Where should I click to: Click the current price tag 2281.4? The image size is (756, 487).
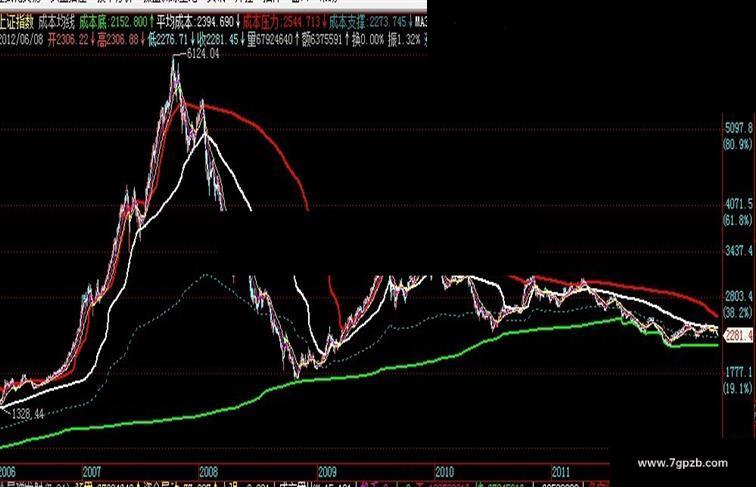tap(739, 335)
